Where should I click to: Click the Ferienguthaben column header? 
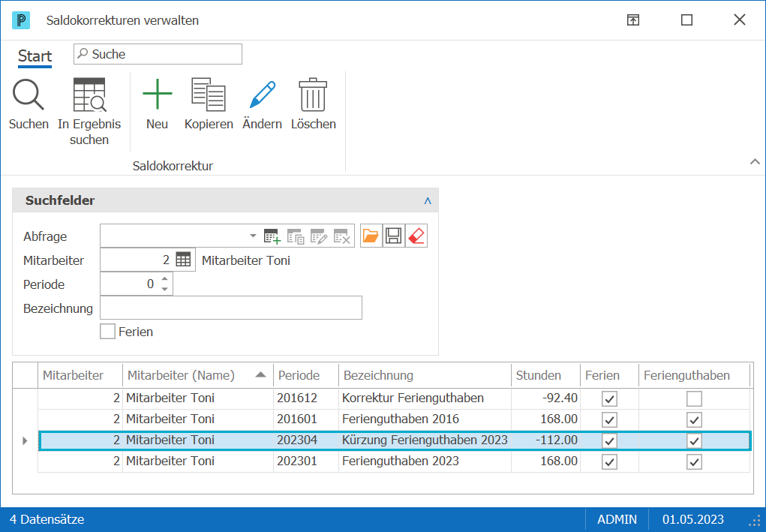[694, 375]
